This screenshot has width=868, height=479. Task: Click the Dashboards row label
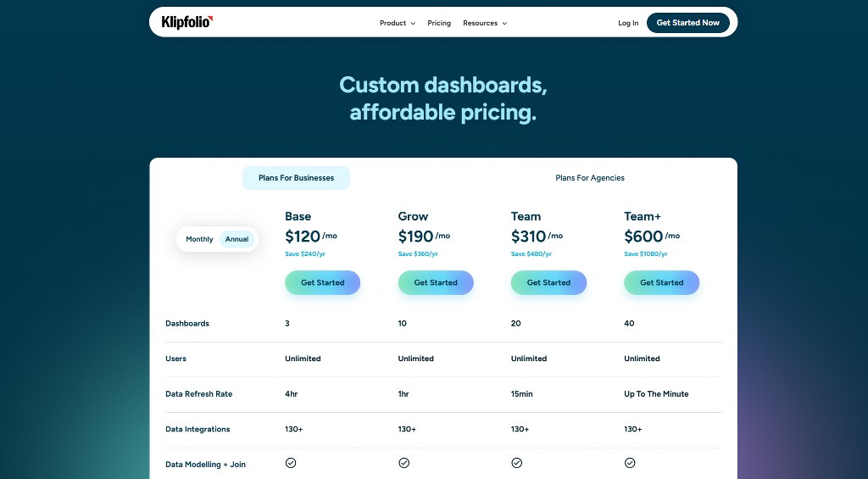click(x=187, y=323)
